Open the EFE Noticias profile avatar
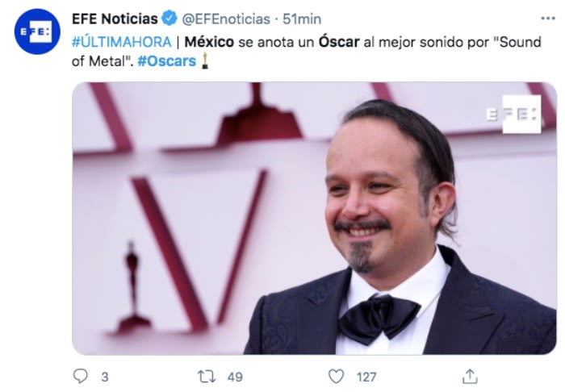This screenshot has width=565, height=392. point(37,31)
